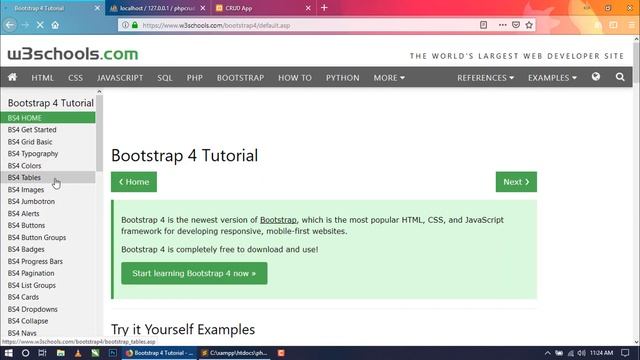Expand the REFERENCES dropdown
Screen dimensions: 640x360
(485, 78)
